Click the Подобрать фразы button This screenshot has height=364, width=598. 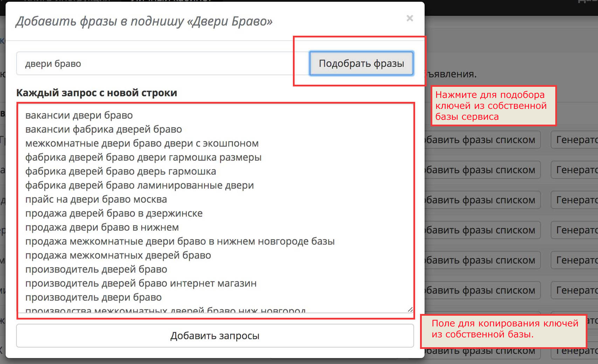tap(361, 63)
